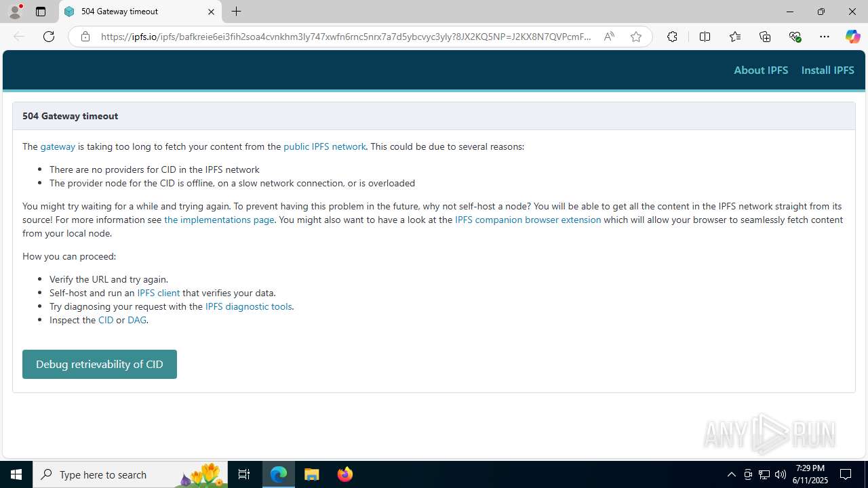The height and width of the screenshot is (488, 868).
Task: Open Settings and more menu
Action: (825, 37)
